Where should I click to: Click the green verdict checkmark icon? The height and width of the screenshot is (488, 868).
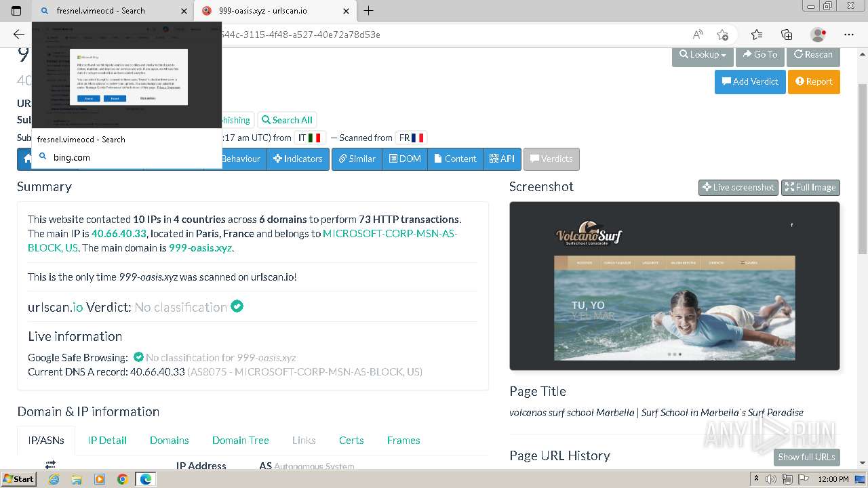click(x=237, y=306)
